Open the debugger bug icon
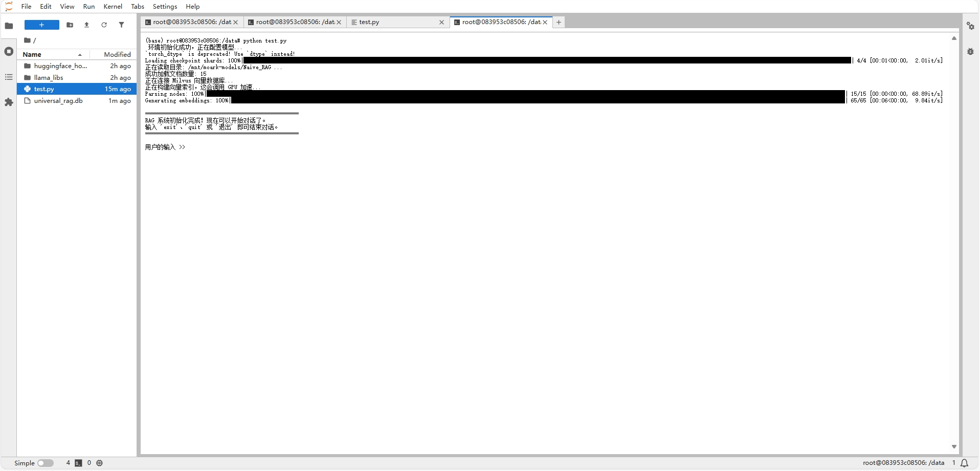 [x=970, y=52]
